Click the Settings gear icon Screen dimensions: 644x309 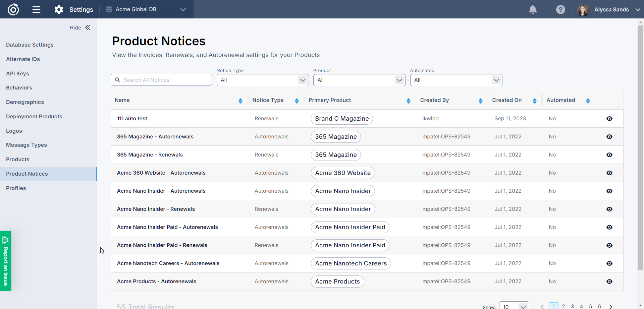[59, 9]
